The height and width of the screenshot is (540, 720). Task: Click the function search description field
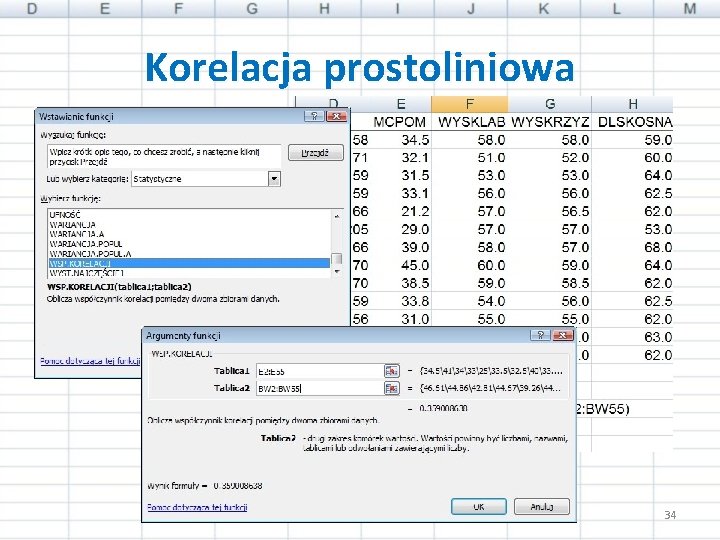pyautogui.click(x=164, y=157)
